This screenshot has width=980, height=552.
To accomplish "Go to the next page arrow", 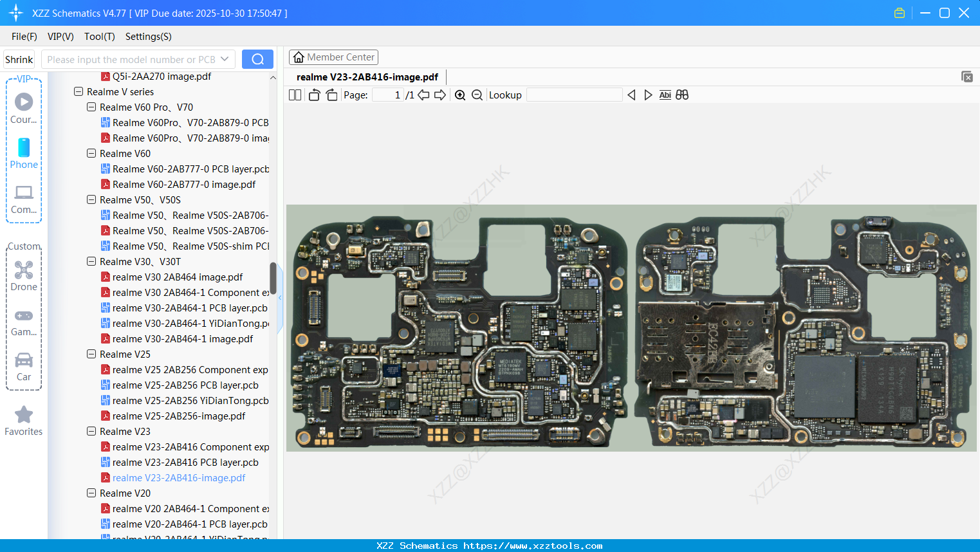I will pyautogui.click(x=440, y=95).
